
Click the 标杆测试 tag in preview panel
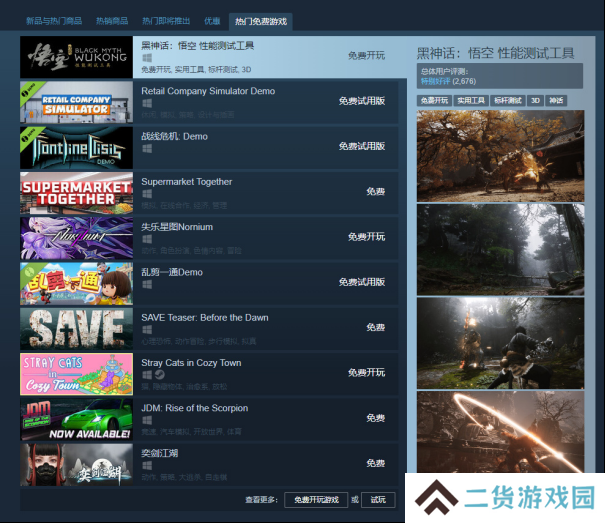coord(508,101)
